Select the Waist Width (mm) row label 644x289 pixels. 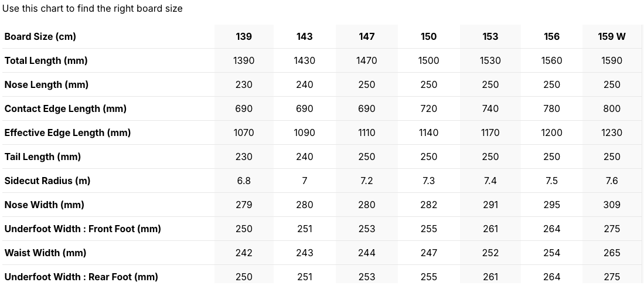(45, 253)
